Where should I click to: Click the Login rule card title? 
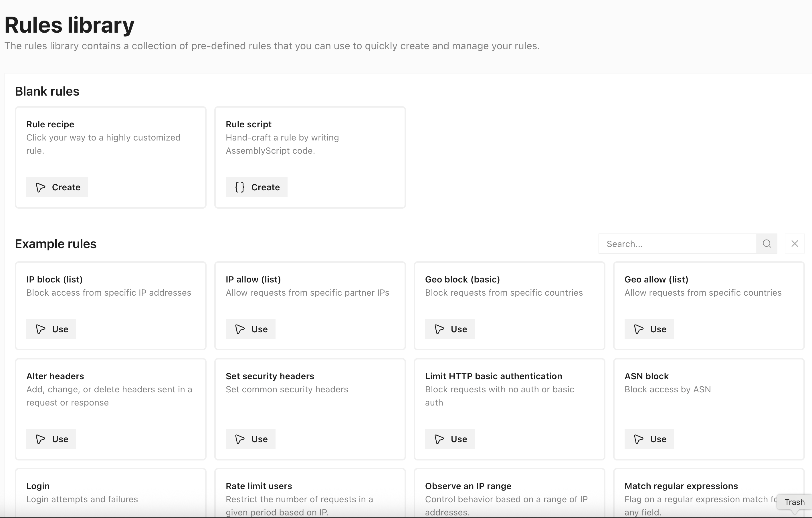[x=38, y=486]
